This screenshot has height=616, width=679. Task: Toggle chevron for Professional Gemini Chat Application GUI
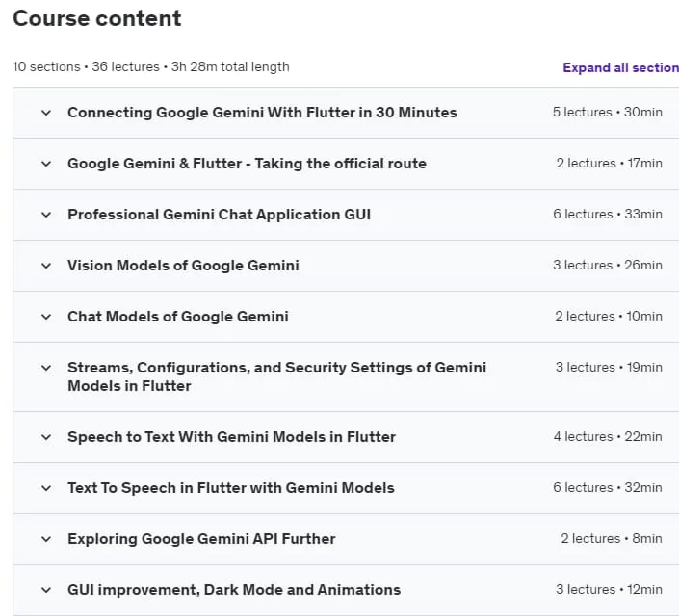coord(46,215)
